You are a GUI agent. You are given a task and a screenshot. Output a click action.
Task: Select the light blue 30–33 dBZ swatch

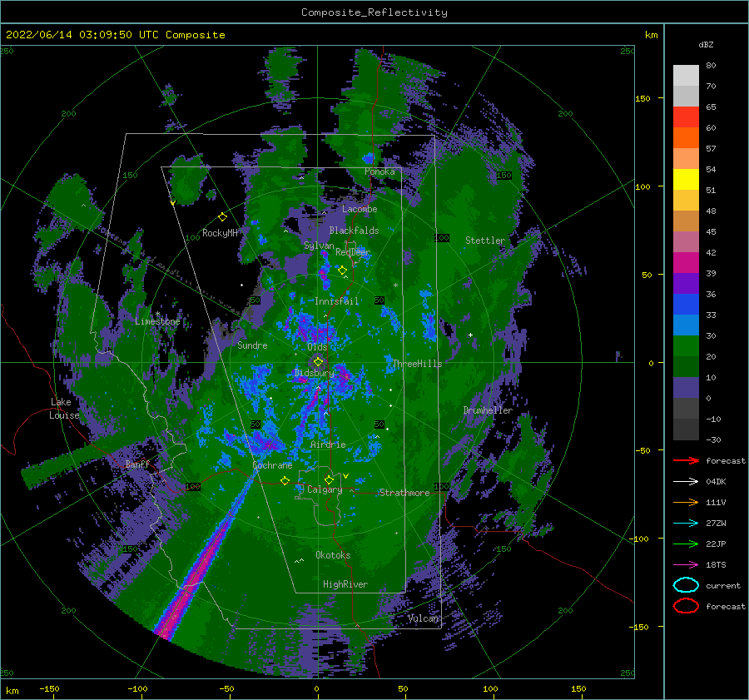(x=686, y=325)
